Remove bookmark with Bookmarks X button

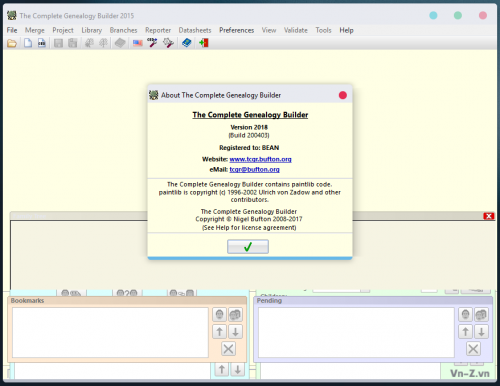[228, 349]
